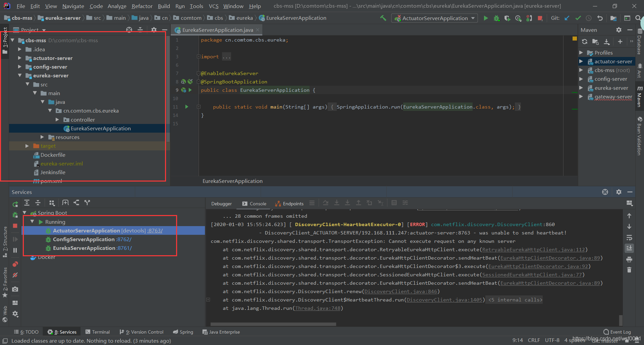Stop the running application with red square

coord(540,18)
